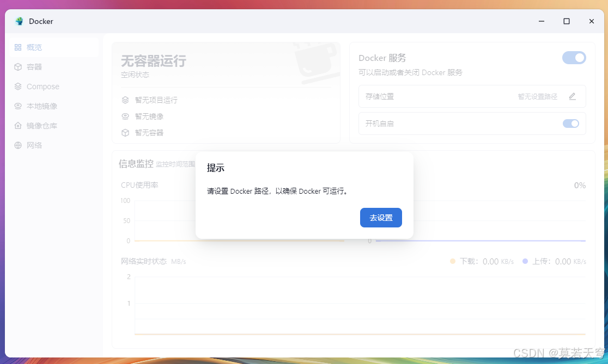Click the Docker app logo in title bar

(x=19, y=21)
